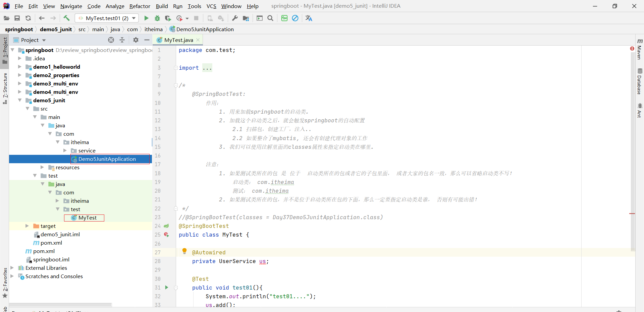
Task: Click the itheima breadcrumb in navigation bar
Action: (x=153, y=29)
